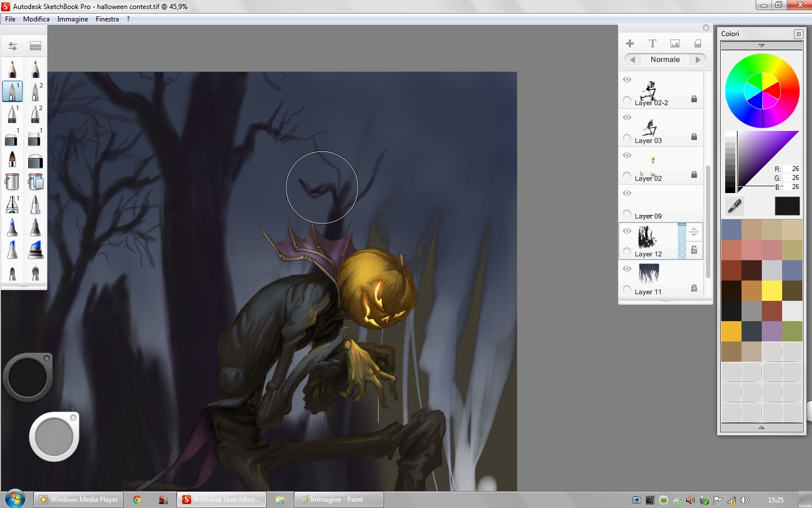Click the Normale blend mode label
Screen dimensions: 812x508
pyautogui.click(x=665, y=59)
